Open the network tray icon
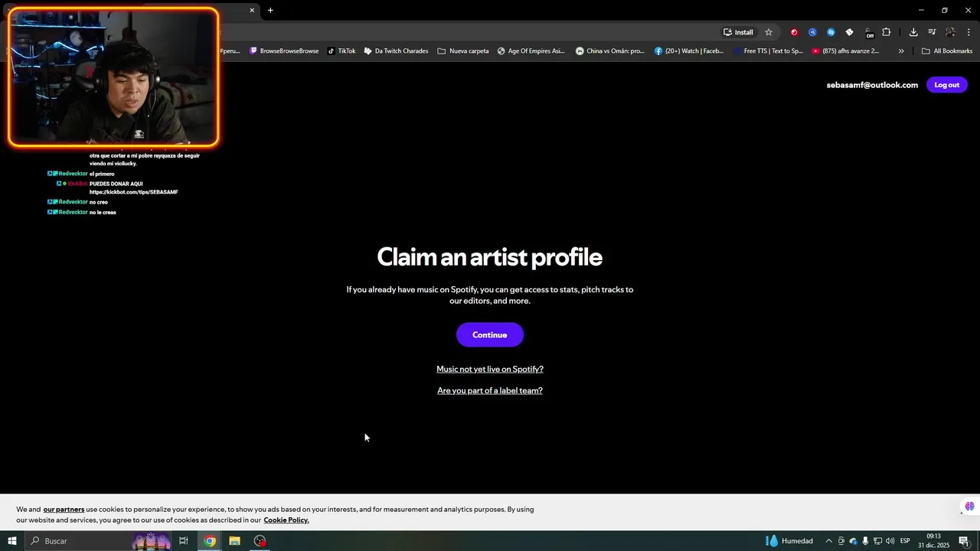980x551 pixels. click(x=877, y=541)
